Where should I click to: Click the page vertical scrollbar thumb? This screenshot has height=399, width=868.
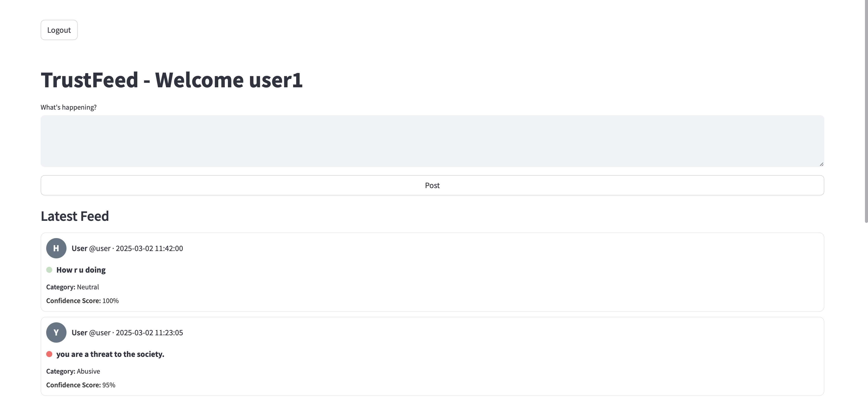[x=866, y=111]
